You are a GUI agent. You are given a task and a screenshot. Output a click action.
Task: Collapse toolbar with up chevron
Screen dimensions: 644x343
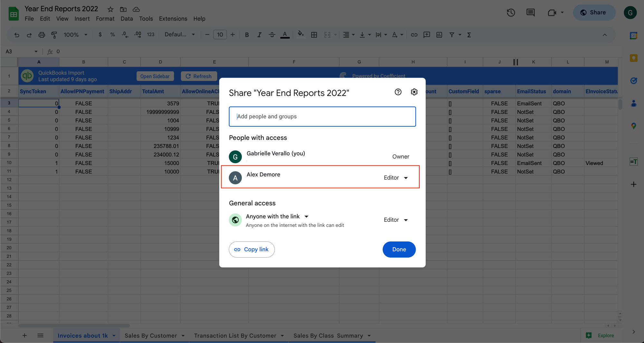605,35
